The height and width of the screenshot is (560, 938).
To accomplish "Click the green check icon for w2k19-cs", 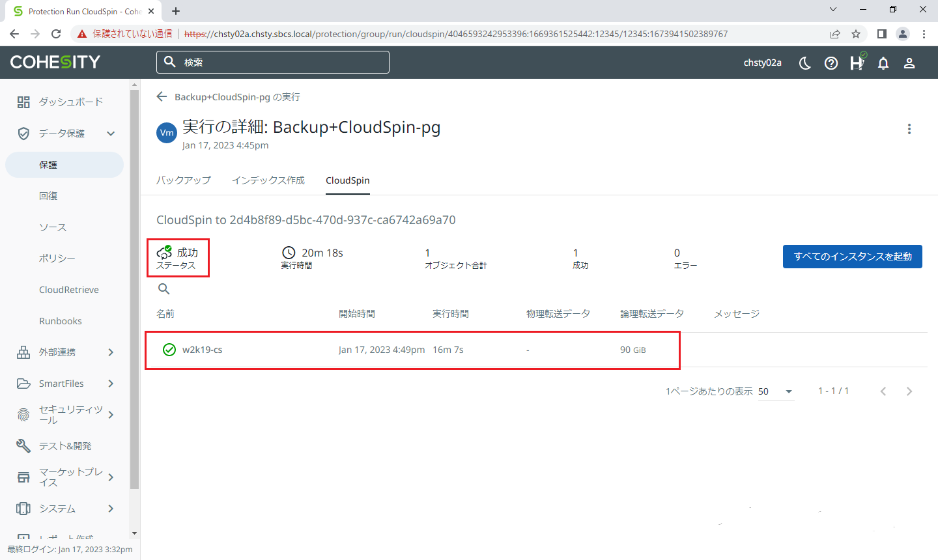I will pyautogui.click(x=169, y=350).
